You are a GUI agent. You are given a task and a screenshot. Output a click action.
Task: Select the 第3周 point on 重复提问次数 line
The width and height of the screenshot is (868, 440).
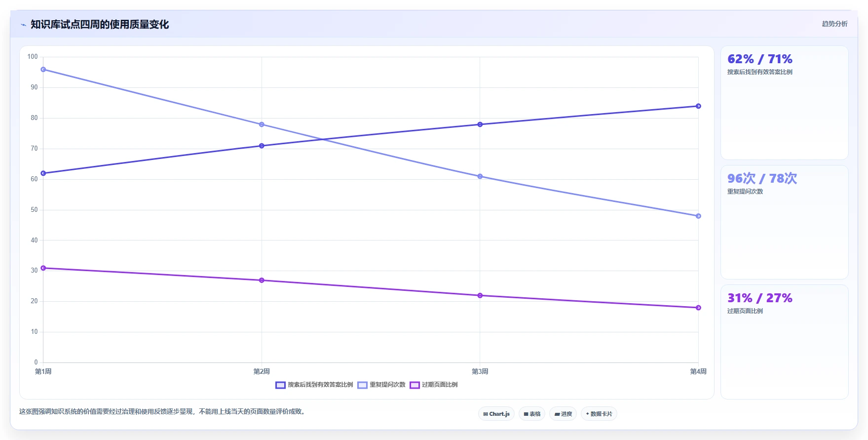coord(480,176)
